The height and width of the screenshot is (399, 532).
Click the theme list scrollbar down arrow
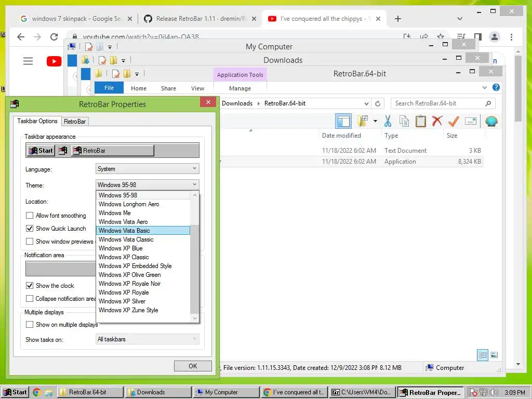pyautogui.click(x=195, y=318)
